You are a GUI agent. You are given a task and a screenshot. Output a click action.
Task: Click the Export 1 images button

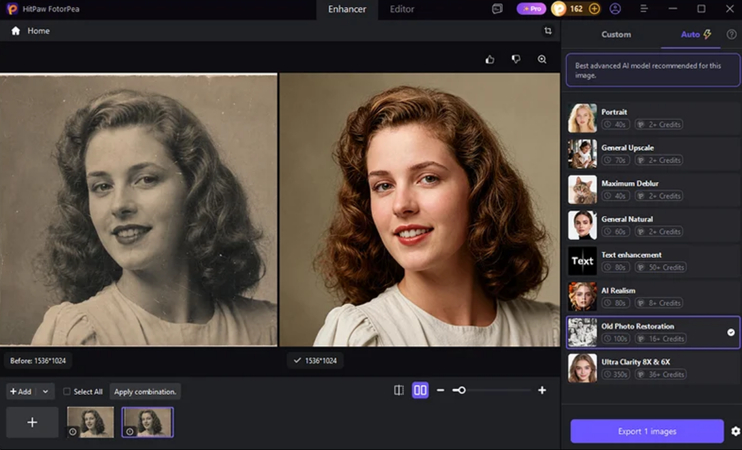pos(647,431)
